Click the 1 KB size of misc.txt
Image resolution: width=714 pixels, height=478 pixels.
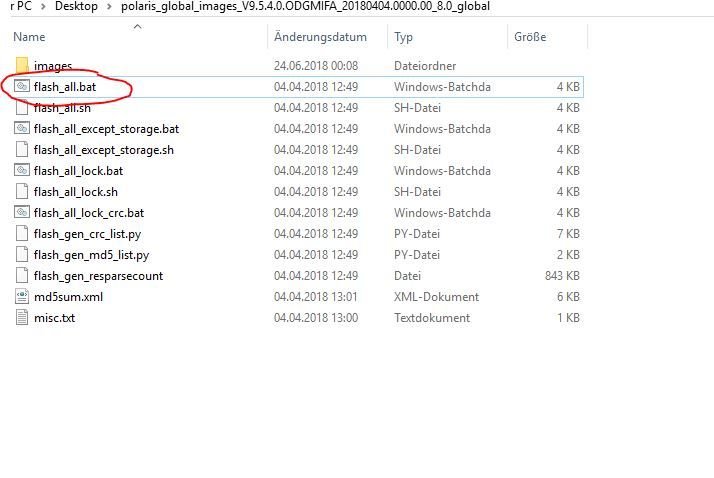click(568, 318)
